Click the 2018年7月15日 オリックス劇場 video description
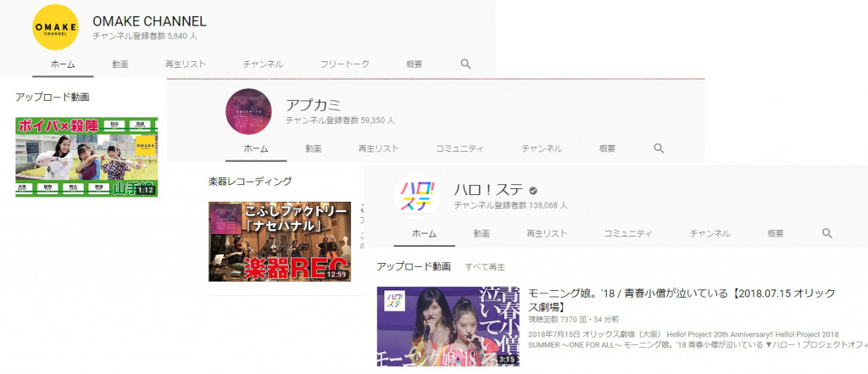868x374 pixels. point(698,339)
